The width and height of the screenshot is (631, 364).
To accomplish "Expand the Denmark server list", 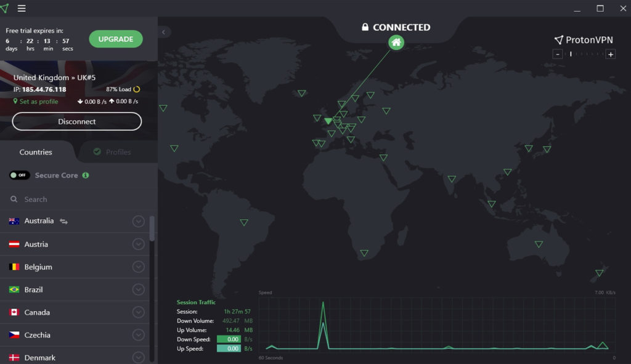I will tap(138, 357).
